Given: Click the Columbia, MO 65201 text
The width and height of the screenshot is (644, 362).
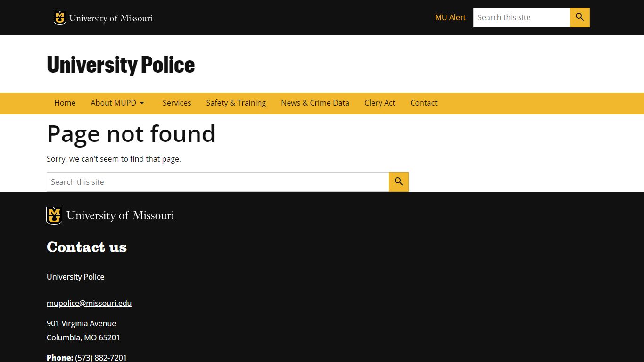Looking at the screenshot, I should pyautogui.click(x=83, y=337).
